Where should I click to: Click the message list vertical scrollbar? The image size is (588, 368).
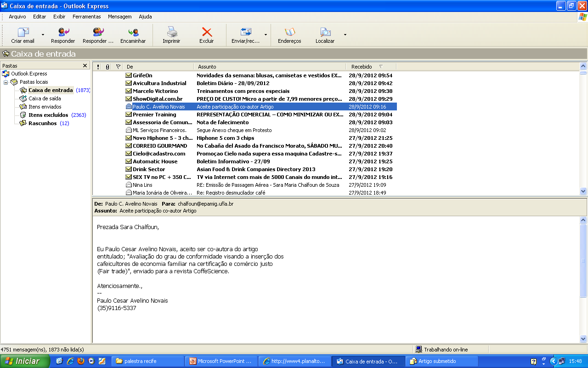coord(583,133)
